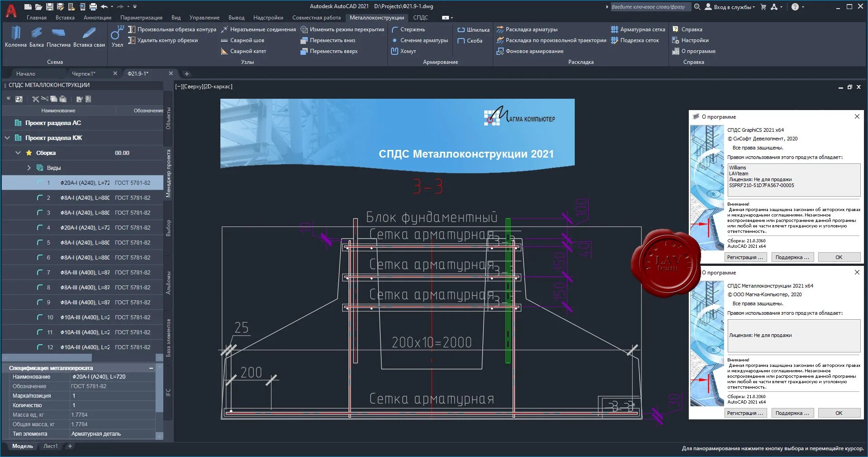The image size is (868, 457).
Task: Click Удалить контур обрезки tool
Action: [x=163, y=40]
